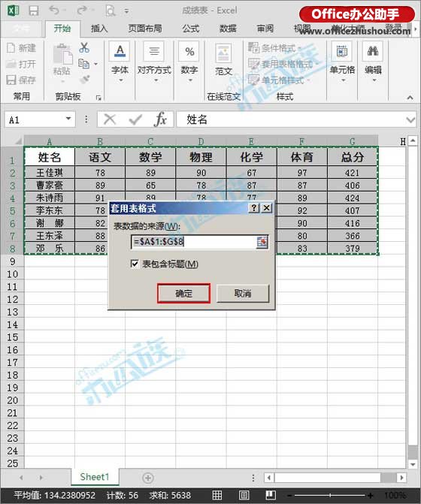Screen dimensions: 421x504
Task: Cut selection with the scissors icon
Action: [x=84, y=47]
